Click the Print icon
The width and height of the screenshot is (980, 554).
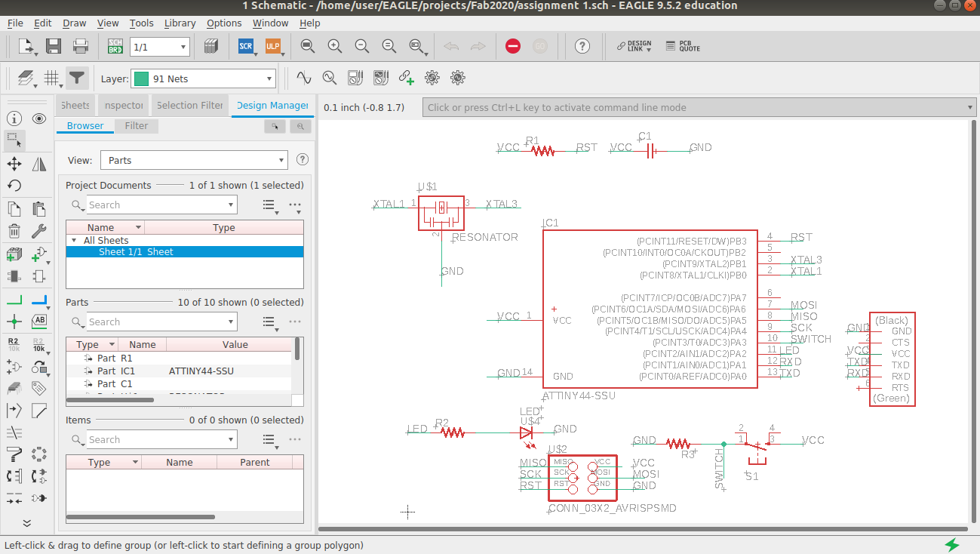pos(81,46)
